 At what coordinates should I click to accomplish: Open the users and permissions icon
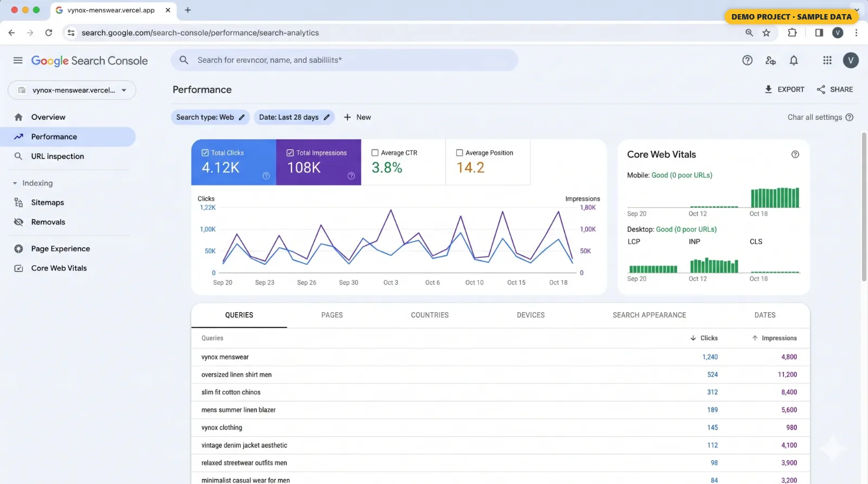tap(770, 60)
